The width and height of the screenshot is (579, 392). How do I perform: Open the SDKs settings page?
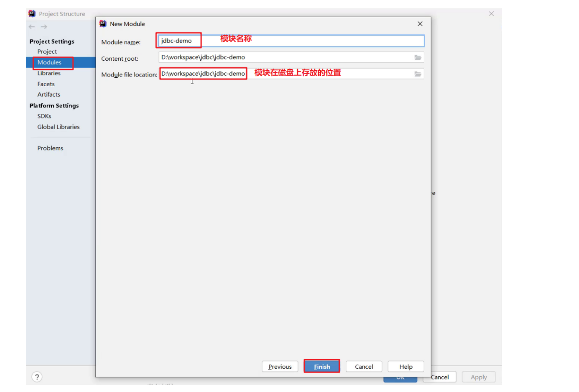44,116
